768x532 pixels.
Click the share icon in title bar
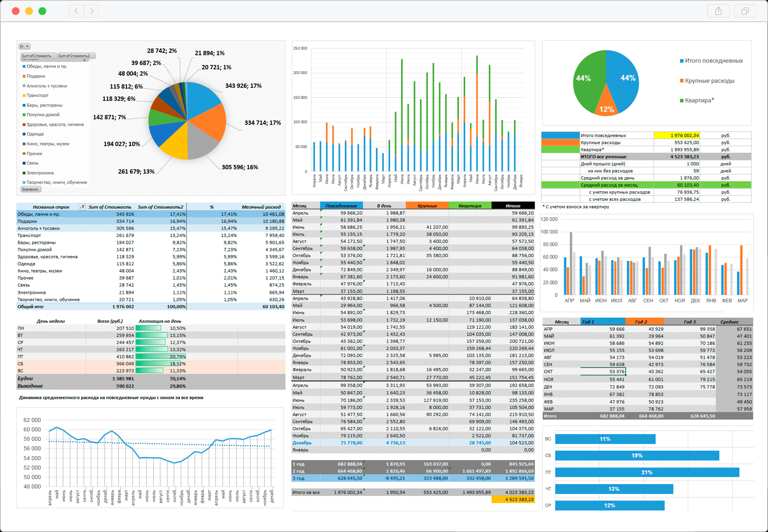(x=718, y=11)
